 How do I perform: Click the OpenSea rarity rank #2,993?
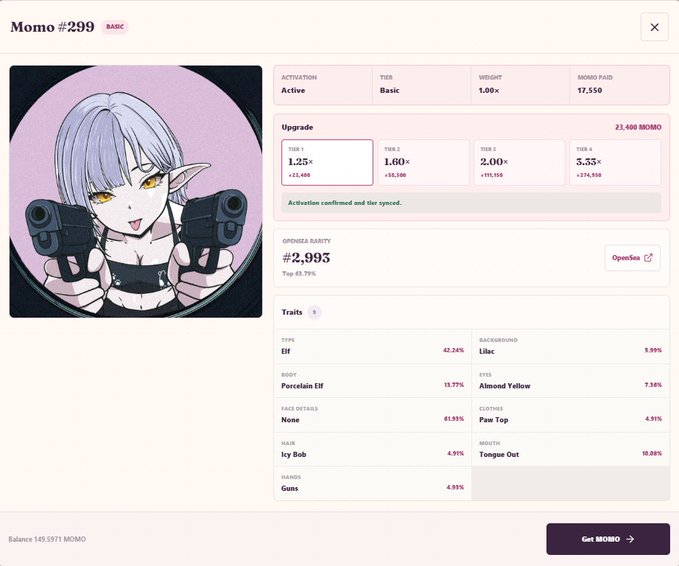tap(306, 258)
